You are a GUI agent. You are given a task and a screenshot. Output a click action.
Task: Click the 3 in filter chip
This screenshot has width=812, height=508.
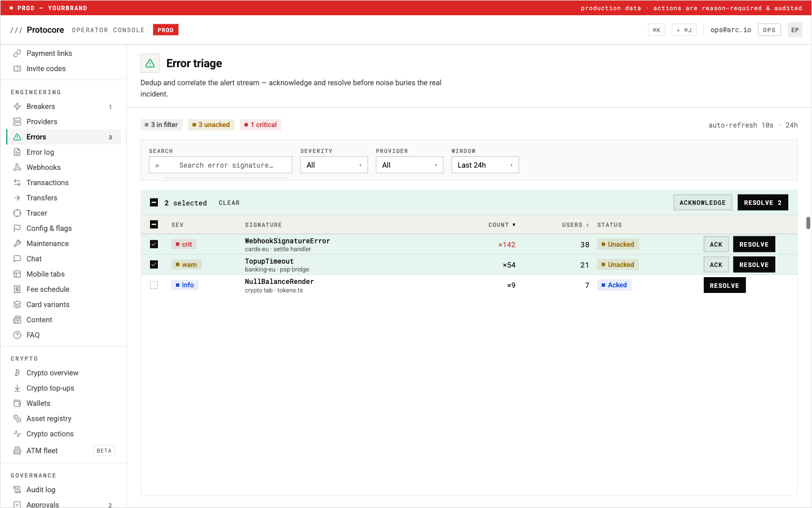pyautogui.click(x=161, y=125)
